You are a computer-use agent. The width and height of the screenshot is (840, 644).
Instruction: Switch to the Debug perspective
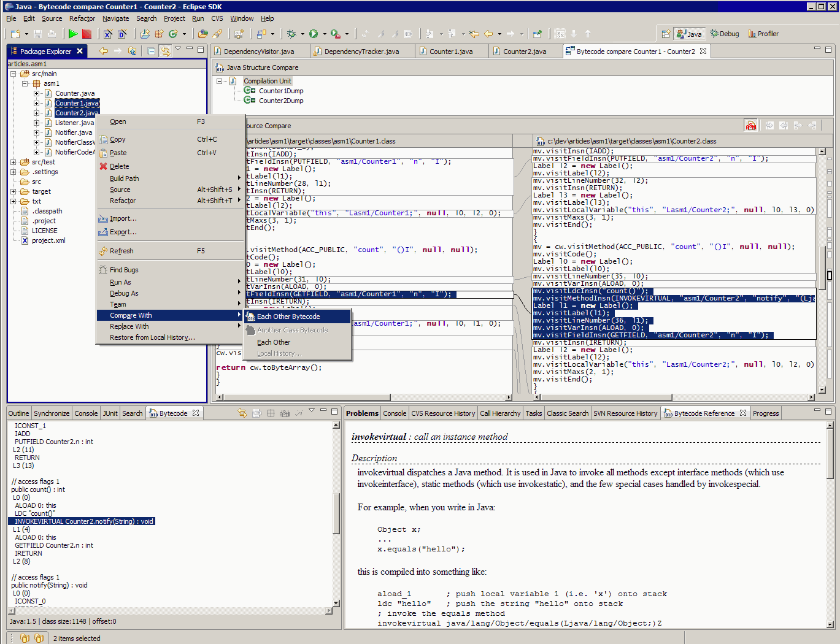point(725,34)
